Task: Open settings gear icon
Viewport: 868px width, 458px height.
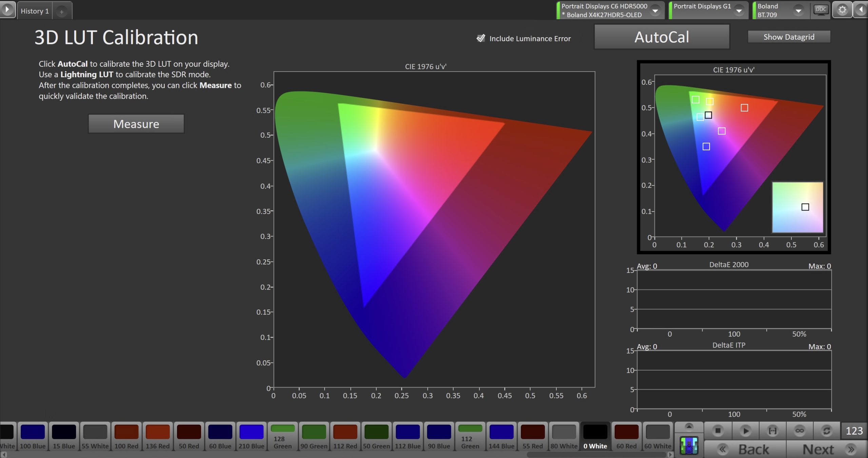Action: [x=842, y=10]
